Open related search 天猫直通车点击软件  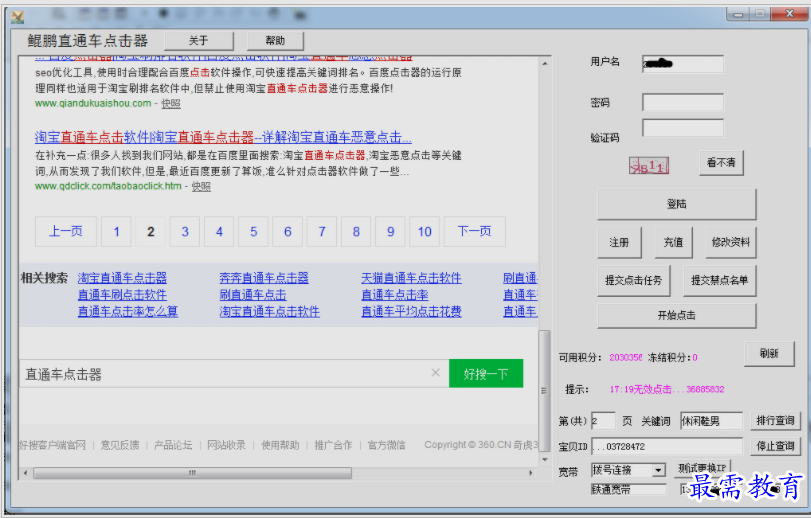point(412,278)
